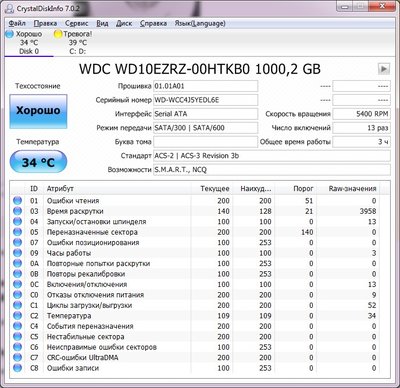Click the status icon for Включения/отключения

(x=17, y=284)
